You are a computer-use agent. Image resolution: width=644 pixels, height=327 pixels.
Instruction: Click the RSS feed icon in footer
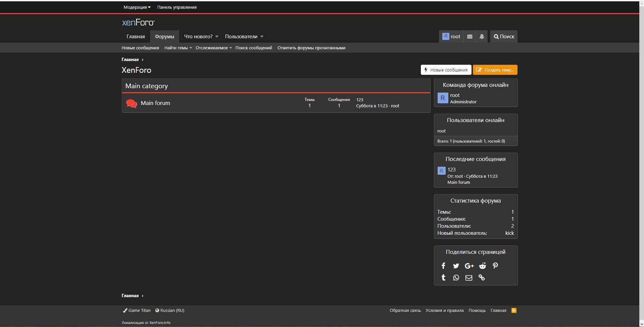(x=513, y=311)
